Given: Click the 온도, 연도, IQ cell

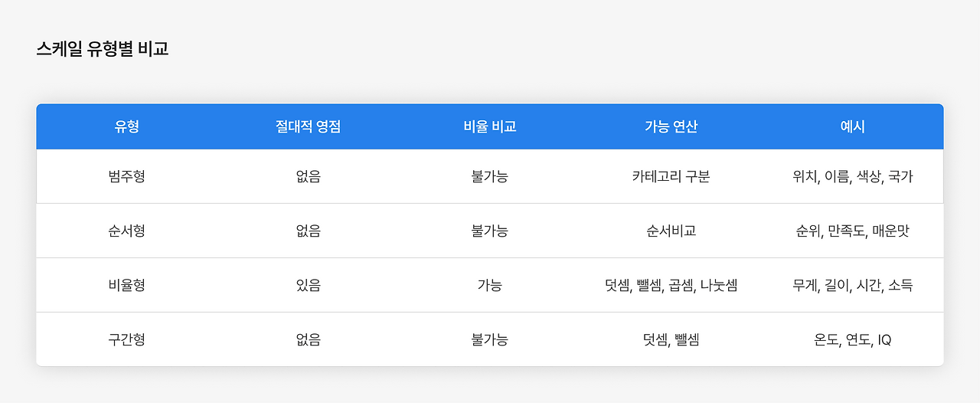Looking at the screenshot, I should pyautogui.click(x=852, y=339).
